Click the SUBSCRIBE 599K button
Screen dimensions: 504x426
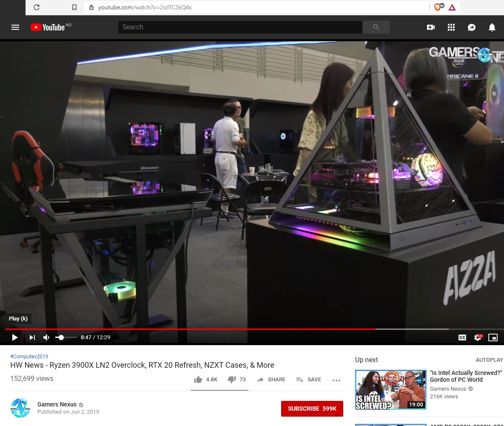click(x=312, y=409)
